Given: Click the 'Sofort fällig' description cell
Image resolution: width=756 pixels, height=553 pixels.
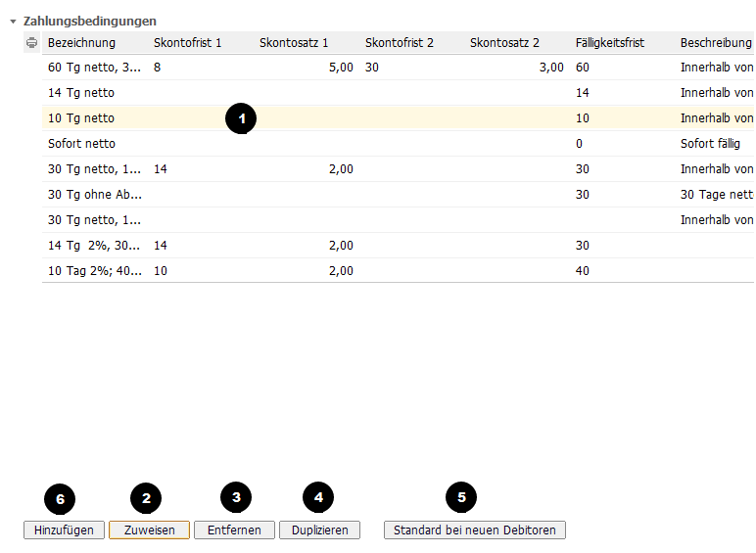Looking at the screenshot, I should [x=710, y=144].
